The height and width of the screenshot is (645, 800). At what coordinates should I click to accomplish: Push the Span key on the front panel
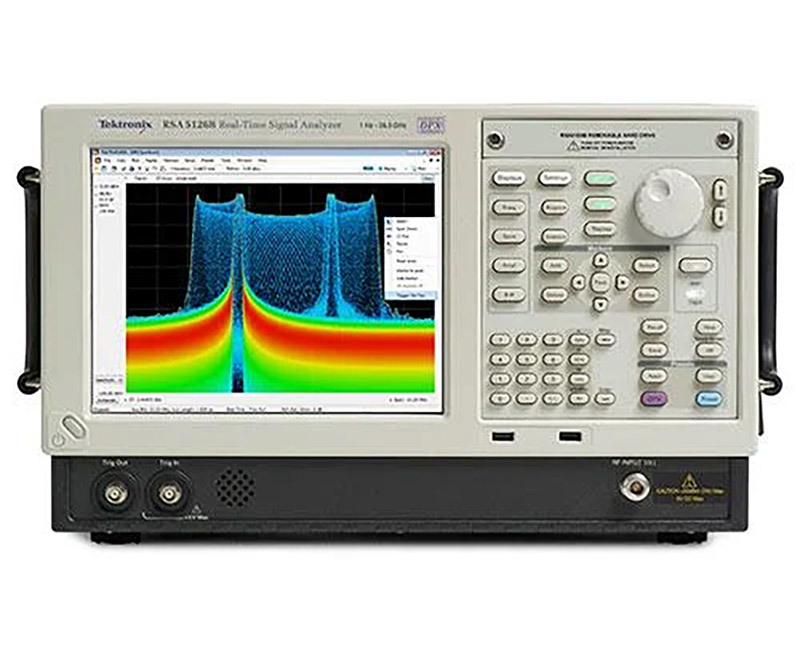(x=509, y=237)
